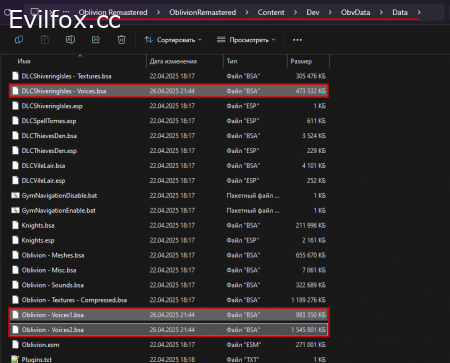The height and width of the screenshot is (363, 450).
Task: Select file Oblivion - Misc.bsa
Action: (169, 270)
